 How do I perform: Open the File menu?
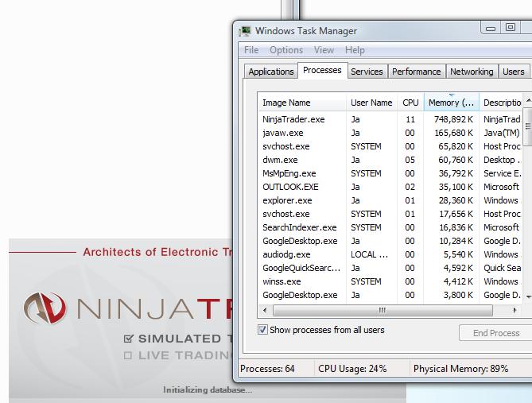point(251,50)
